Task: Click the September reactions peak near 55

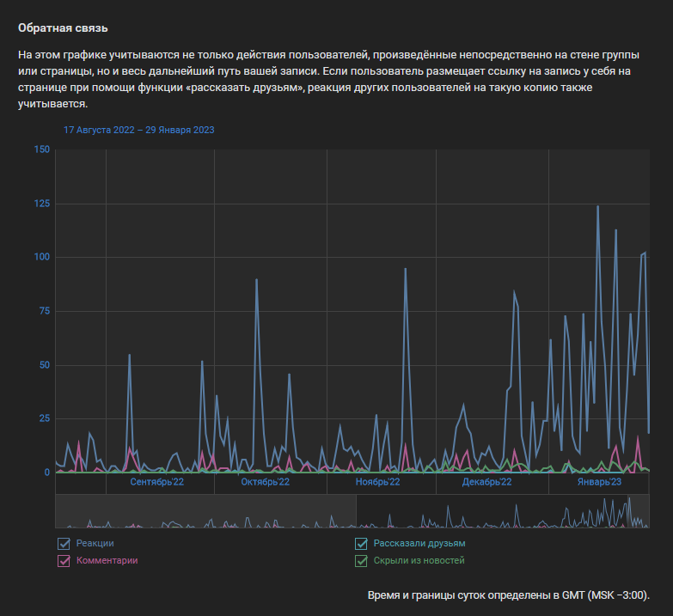Action: click(x=129, y=355)
